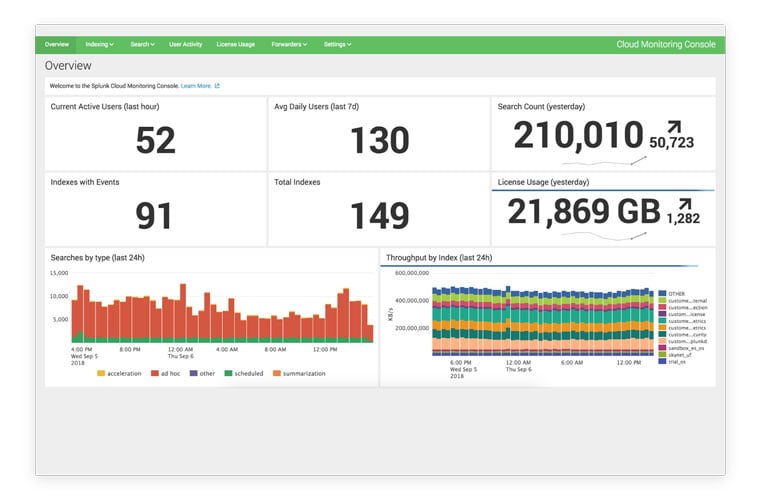Open the Indexing dropdown menu
This screenshot has width=760, height=500.
pyautogui.click(x=99, y=45)
